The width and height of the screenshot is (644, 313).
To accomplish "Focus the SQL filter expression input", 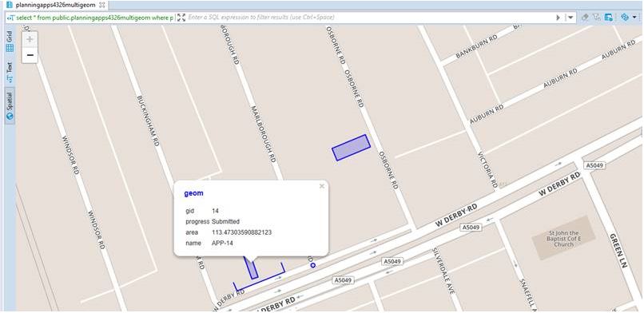I will click(370, 18).
